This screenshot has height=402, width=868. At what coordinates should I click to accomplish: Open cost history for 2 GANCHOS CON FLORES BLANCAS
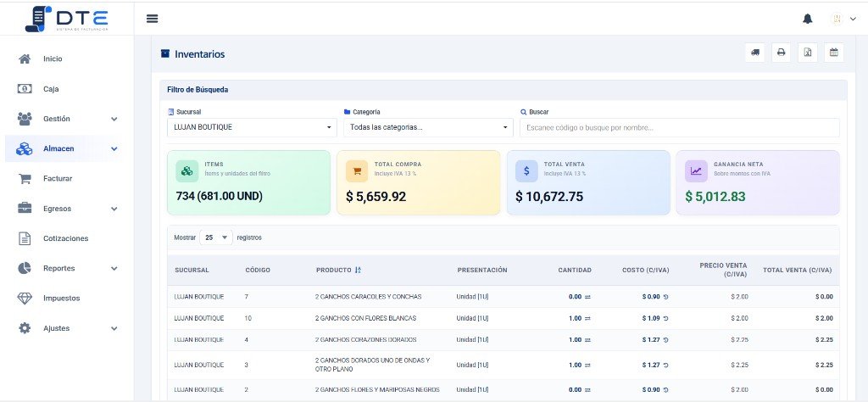[x=666, y=318]
